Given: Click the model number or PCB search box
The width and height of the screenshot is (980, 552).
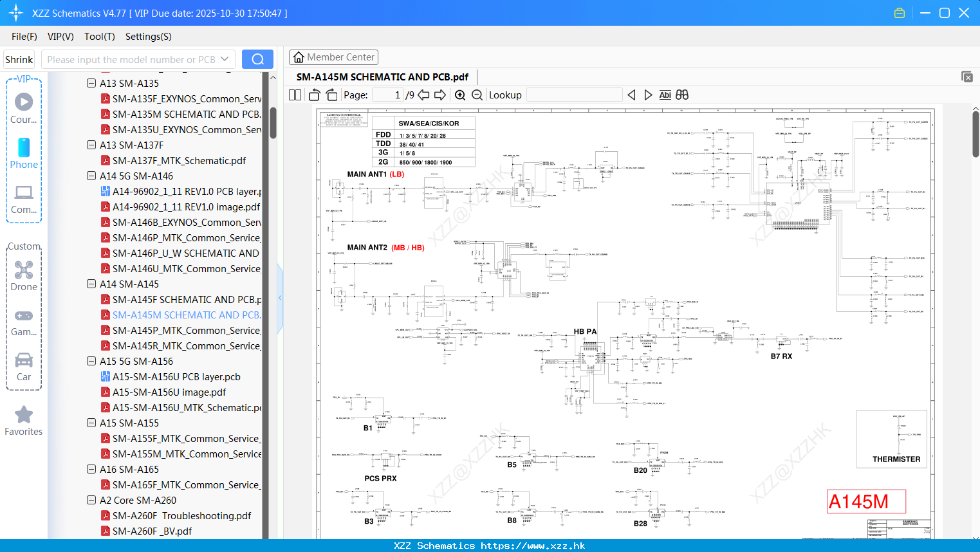Looking at the screenshot, I should [x=138, y=59].
